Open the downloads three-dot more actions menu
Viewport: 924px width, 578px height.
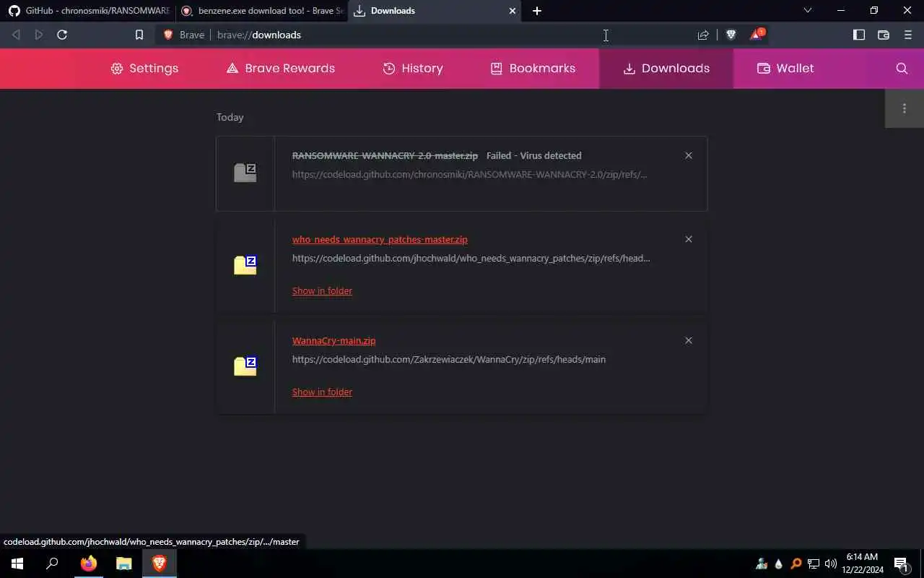tap(905, 108)
